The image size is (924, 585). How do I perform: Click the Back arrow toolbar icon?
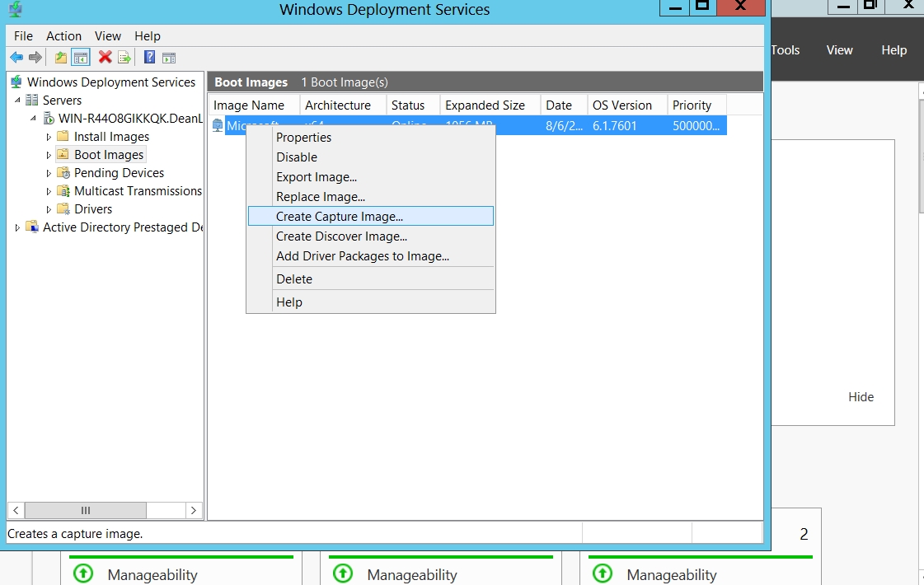(x=16, y=57)
